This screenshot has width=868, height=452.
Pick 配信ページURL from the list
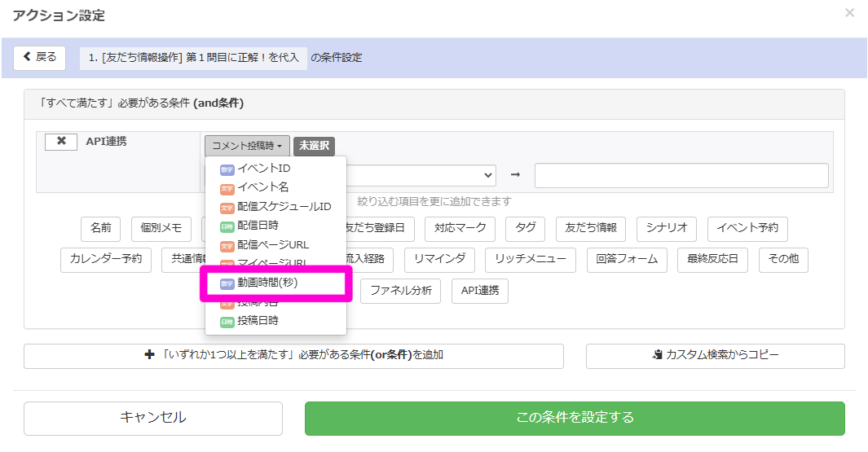tap(275, 244)
